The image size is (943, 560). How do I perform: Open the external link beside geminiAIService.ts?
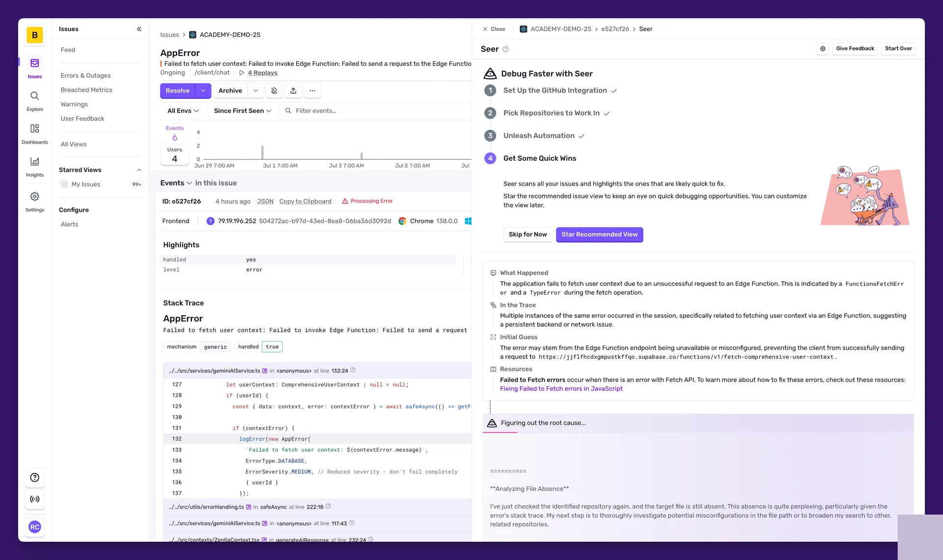[x=265, y=371]
